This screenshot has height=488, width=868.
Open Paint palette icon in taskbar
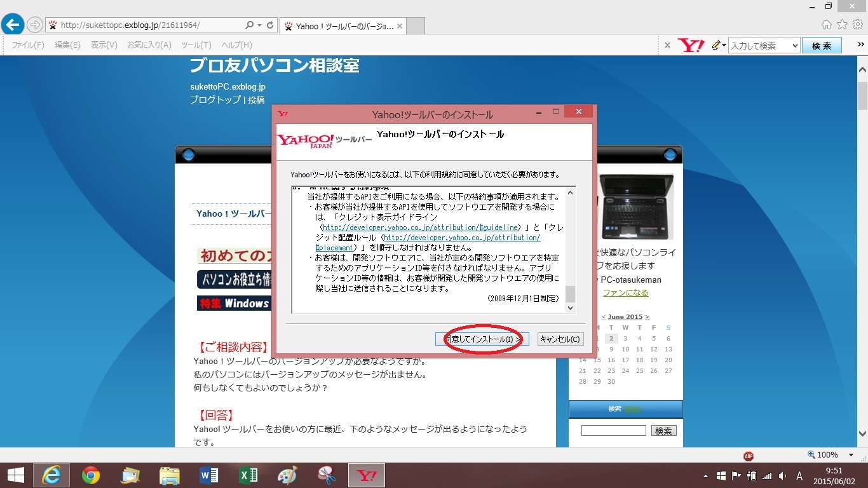point(287,475)
